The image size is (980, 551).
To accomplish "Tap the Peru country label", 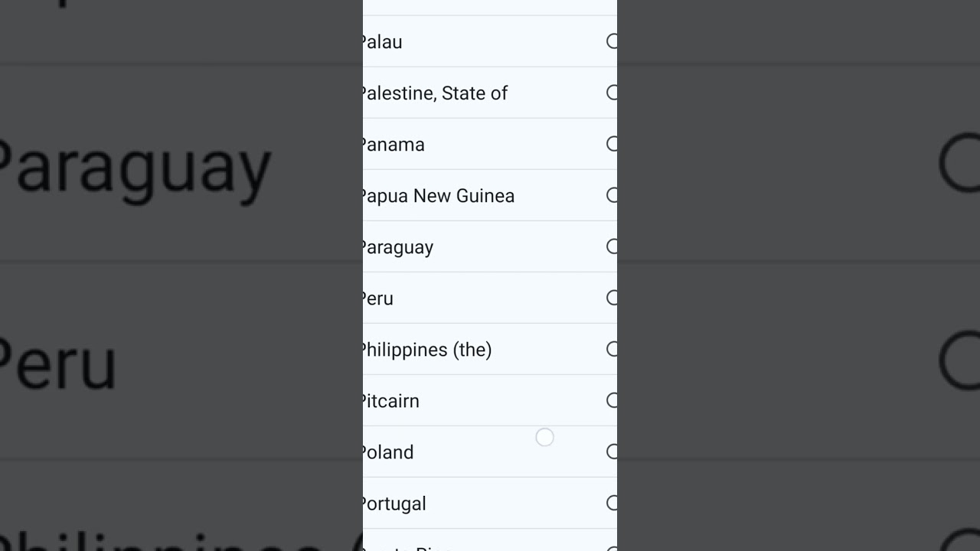I will coord(378,298).
